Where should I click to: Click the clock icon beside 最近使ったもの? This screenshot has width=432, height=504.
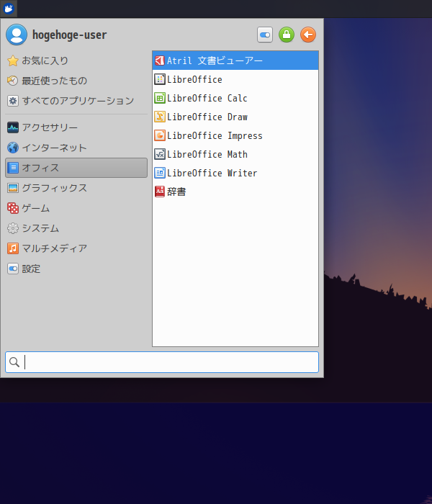click(13, 81)
